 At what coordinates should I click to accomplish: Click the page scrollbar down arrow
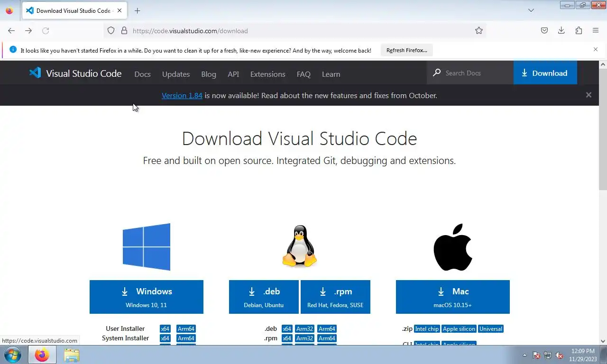pyautogui.click(x=603, y=341)
